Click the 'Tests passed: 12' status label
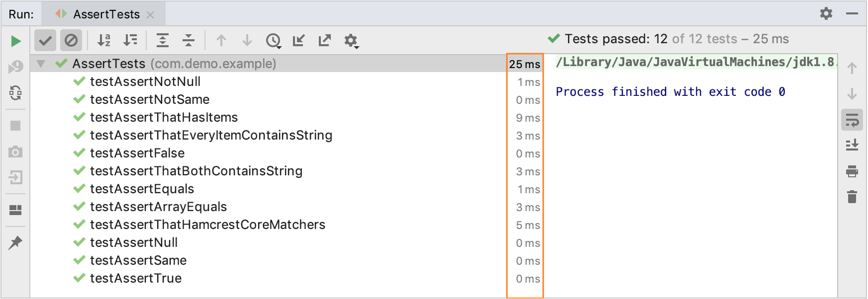This screenshot has height=299, width=868. 616,39
